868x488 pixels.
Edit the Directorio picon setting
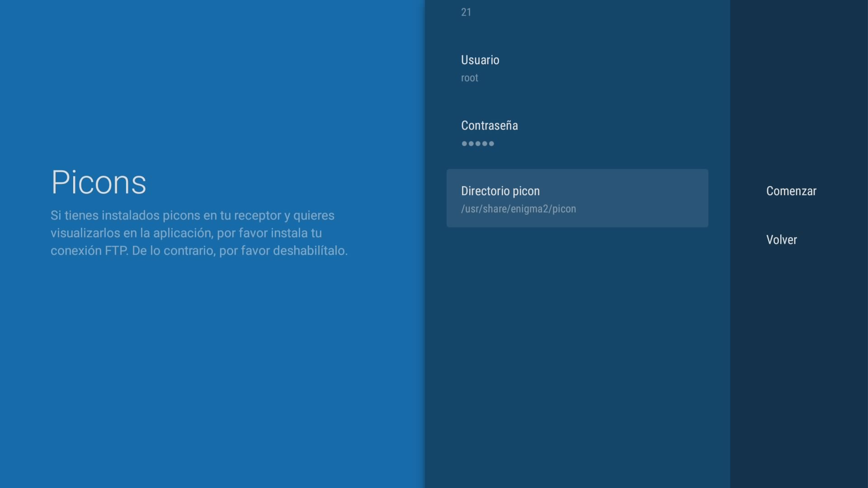(577, 199)
